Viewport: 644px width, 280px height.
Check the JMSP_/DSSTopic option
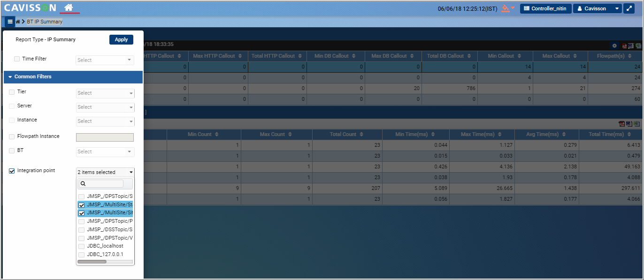click(82, 230)
